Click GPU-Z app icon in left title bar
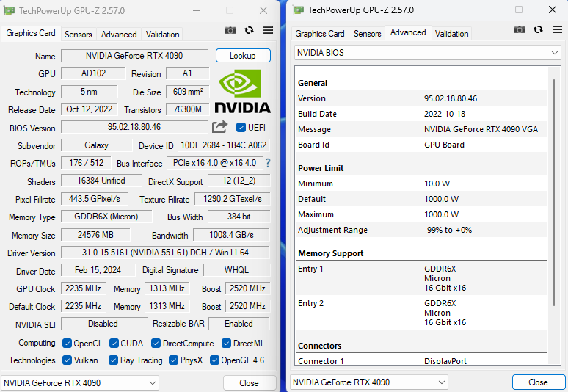 pyautogui.click(x=9, y=10)
